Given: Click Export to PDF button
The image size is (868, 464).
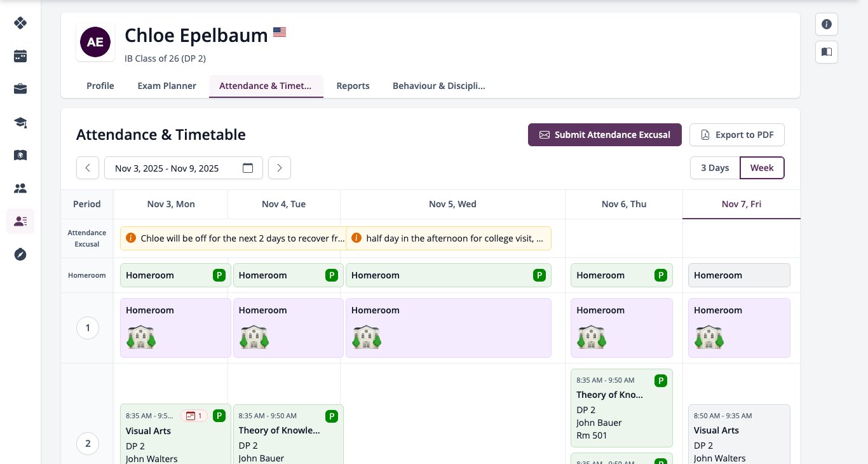Looking at the screenshot, I should coord(737,135).
